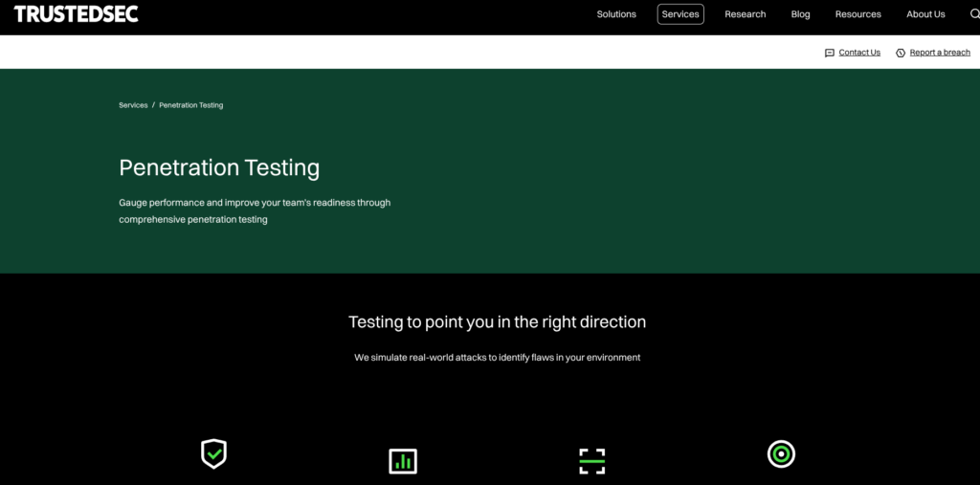The height and width of the screenshot is (485, 980).
Task: Click the 'Gauge performance and improve' description text
Action: click(255, 211)
